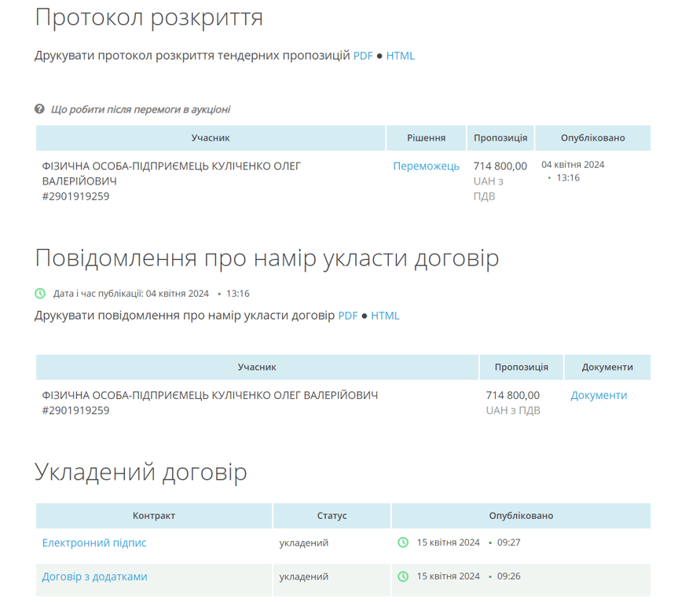Click the bullet separator between PDF and HTML
Viewport: 700px width, 603px height.
click(380, 56)
